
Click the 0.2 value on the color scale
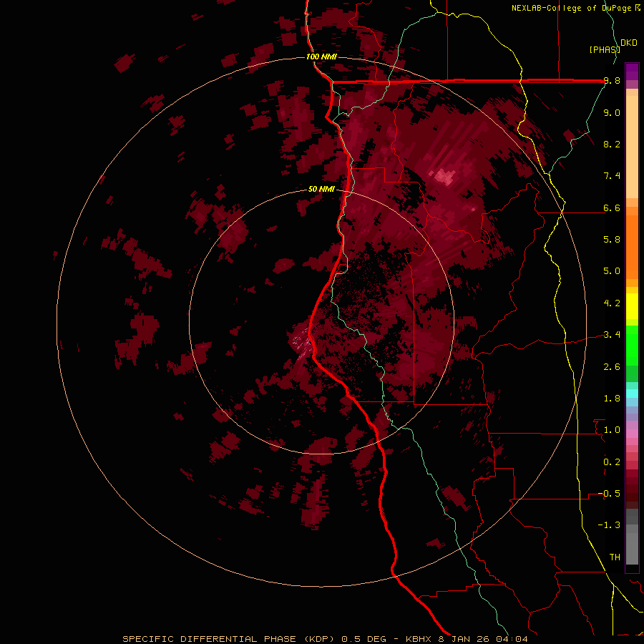tap(612, 462)
